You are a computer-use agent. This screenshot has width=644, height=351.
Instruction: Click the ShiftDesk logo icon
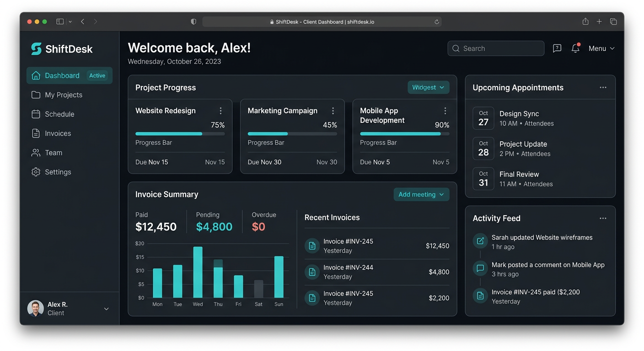pos(36,48)
